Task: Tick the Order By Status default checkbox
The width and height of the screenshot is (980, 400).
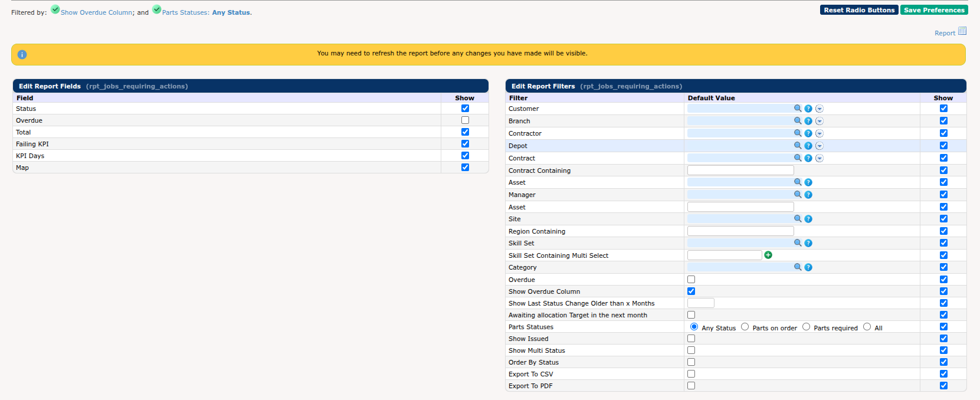Action: 691,362
